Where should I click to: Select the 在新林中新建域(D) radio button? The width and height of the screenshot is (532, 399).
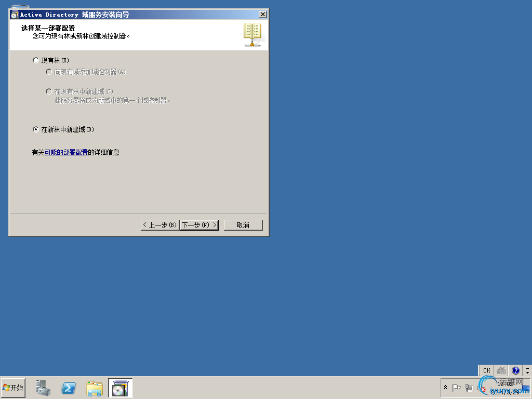35,129
